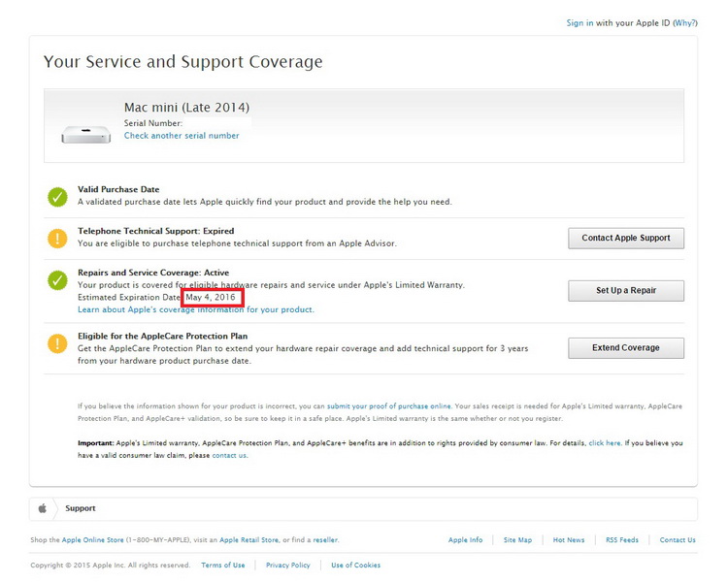Follow the submit your proof of purchase online link
Screen dimensions: 728x582
click(x=388, y=405)
